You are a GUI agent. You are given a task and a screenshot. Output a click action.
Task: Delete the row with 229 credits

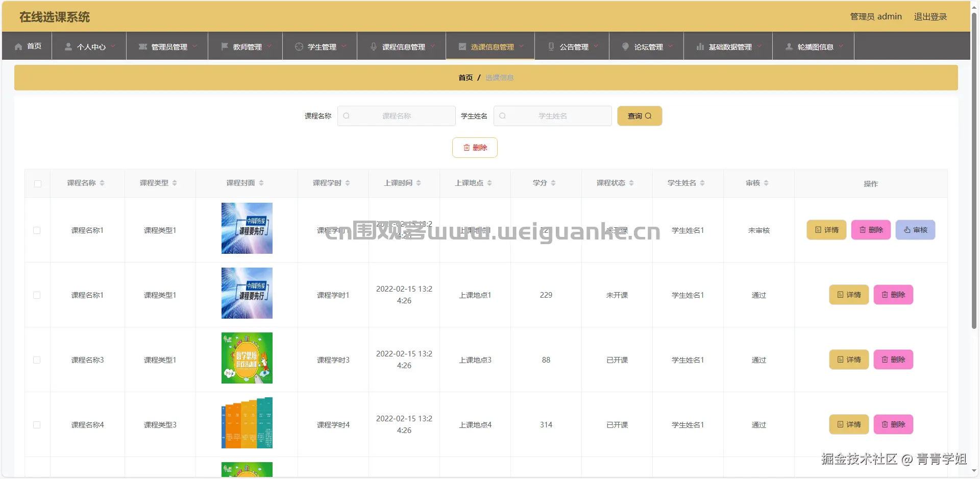pos(893,295)
